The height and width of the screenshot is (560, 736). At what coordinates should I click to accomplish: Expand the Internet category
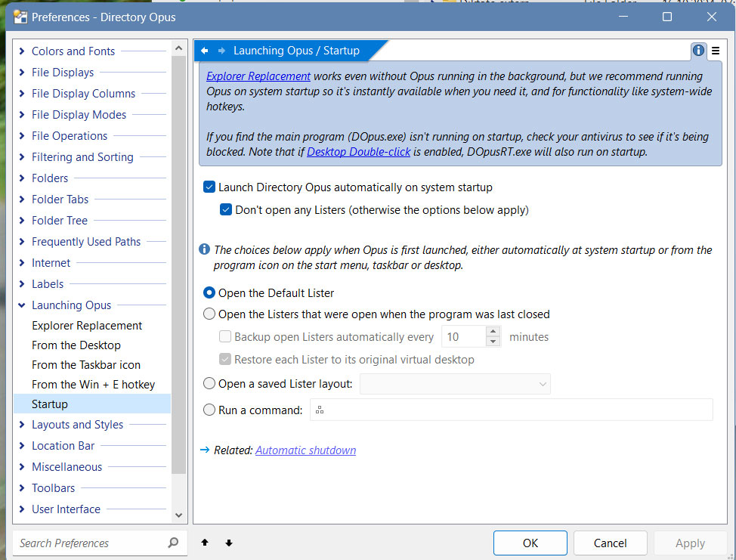pyautogui.click(x=22, y=262)
